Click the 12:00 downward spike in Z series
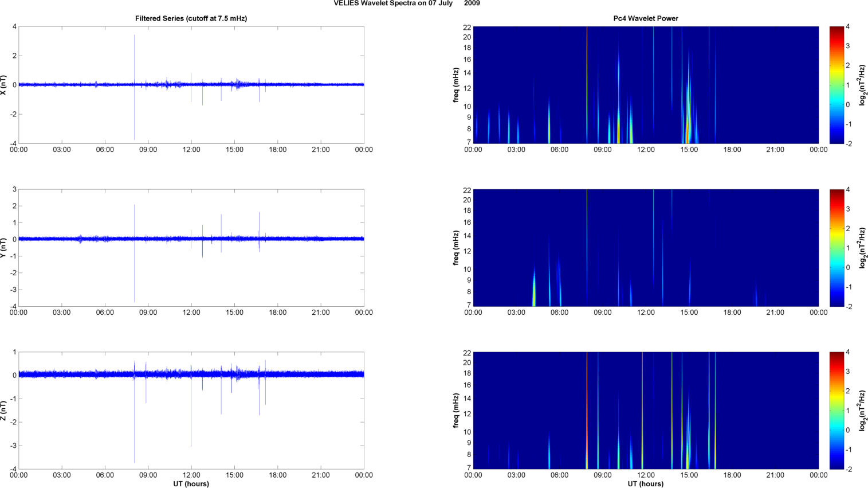The height and width of the screenshot is (488, 868). point(191,424)
